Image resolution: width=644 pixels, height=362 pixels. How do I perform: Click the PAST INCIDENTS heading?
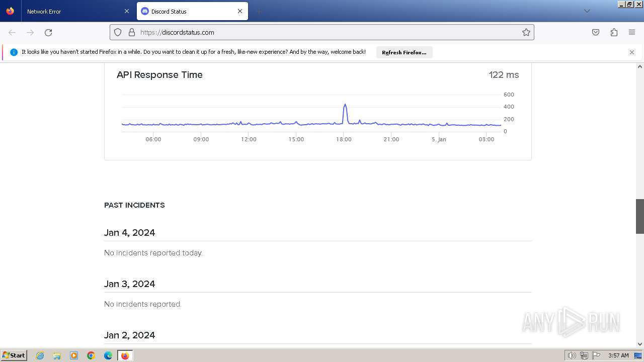(134, 205)
